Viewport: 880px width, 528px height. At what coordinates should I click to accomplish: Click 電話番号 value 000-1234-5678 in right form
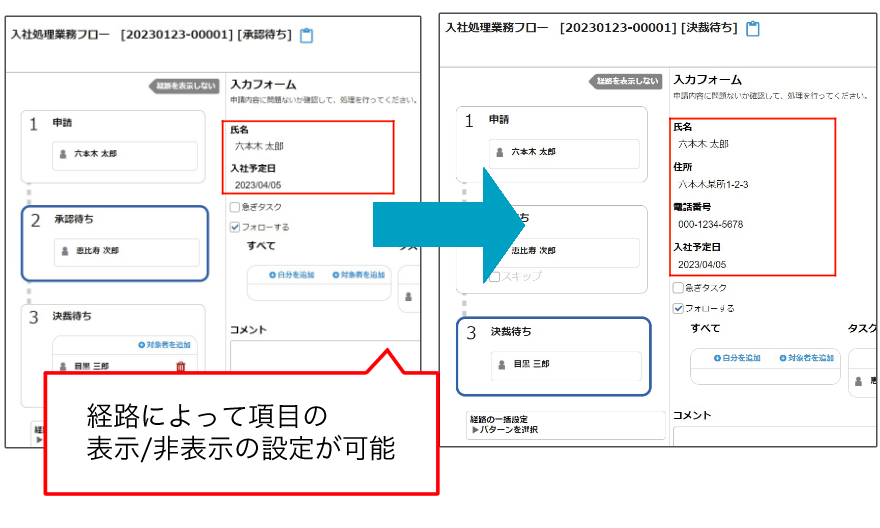(x=711, y=224)
